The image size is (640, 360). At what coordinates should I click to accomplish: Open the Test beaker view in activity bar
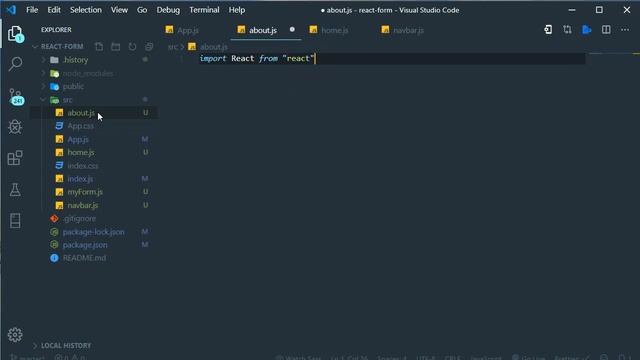pos(15,189)
